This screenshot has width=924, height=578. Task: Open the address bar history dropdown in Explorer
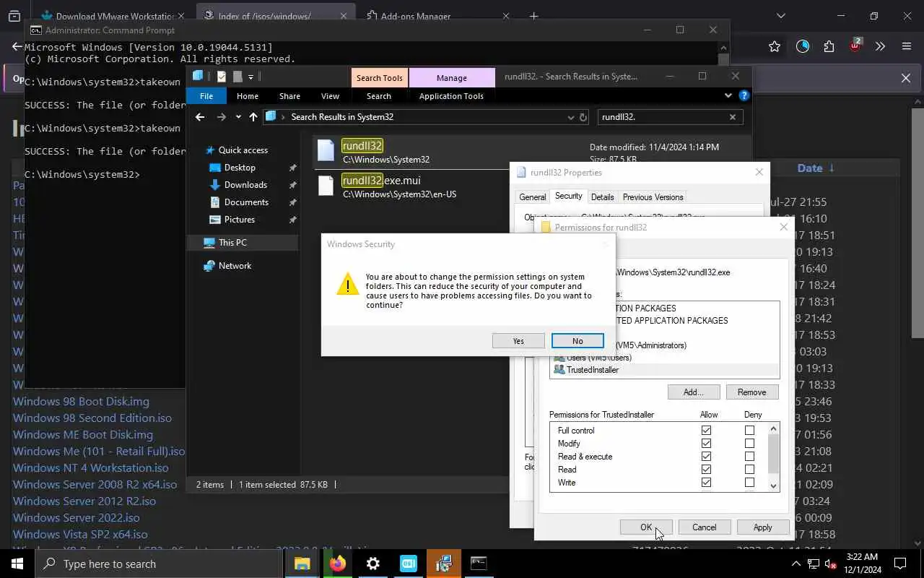click(x=570, y=117)
